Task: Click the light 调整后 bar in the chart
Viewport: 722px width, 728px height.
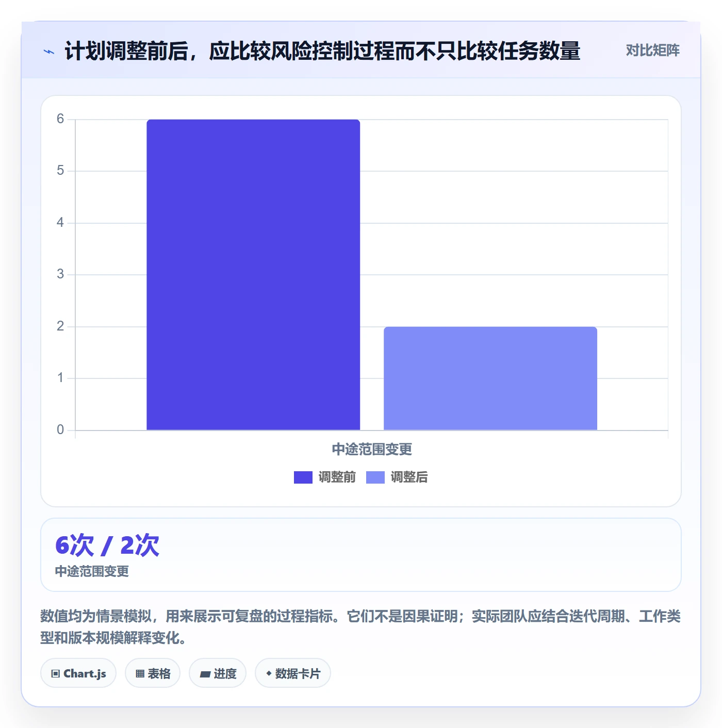Action: click(x=490, y=378)
